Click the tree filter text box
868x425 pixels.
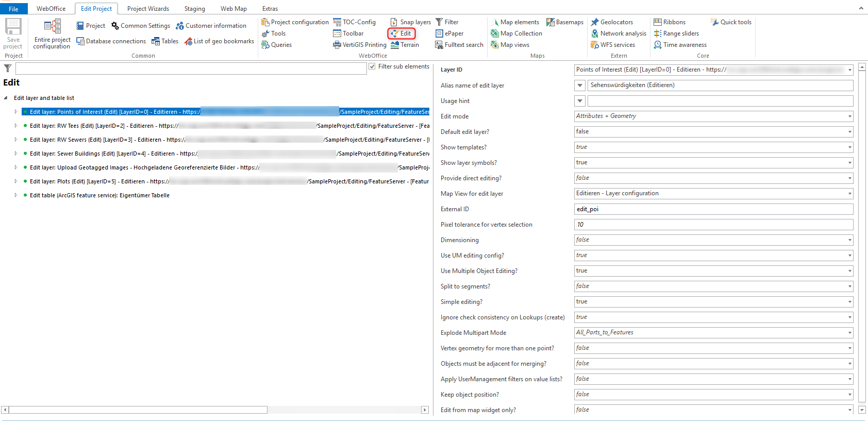point(191,69)
